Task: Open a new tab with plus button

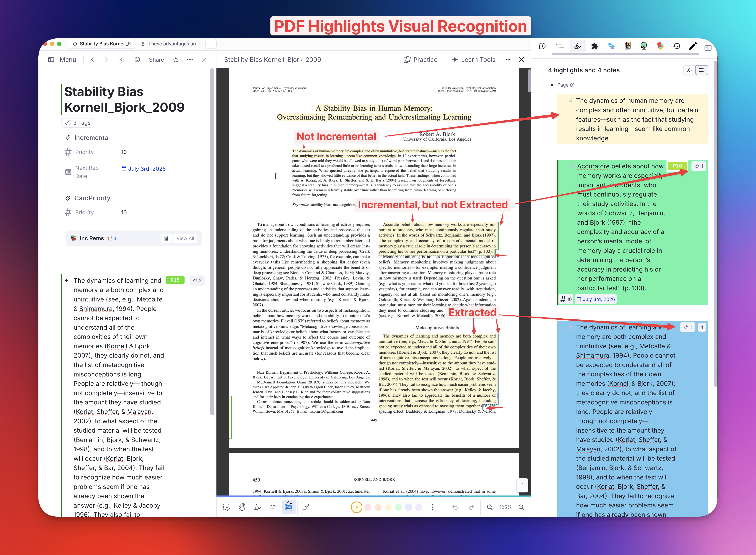Action: point(211,44)
